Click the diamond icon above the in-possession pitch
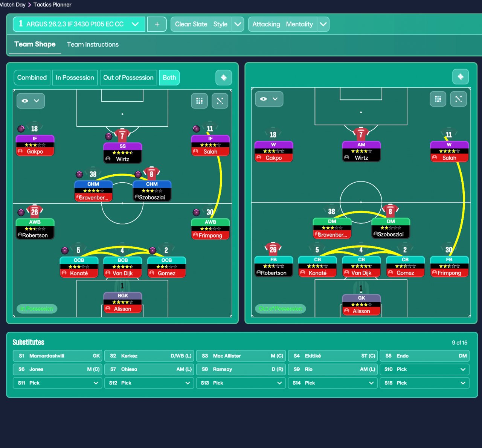Image resolution: width=482 pixels, height=448 pixels. [224, 78]
